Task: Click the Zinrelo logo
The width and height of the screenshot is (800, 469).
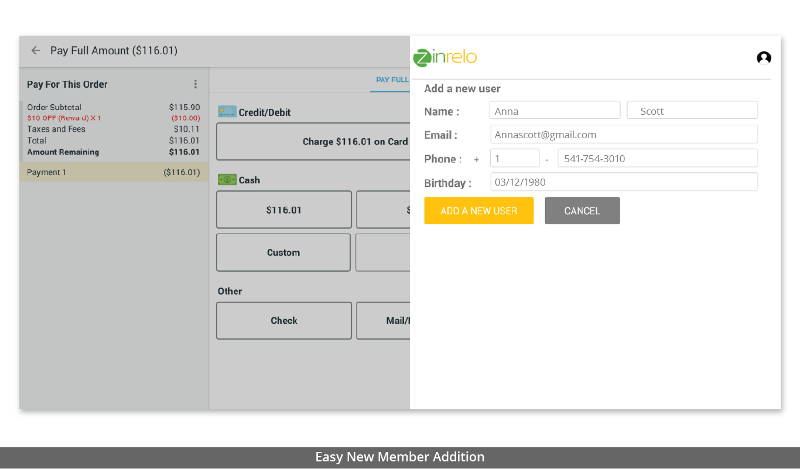Action: click(x=445, y=57)
